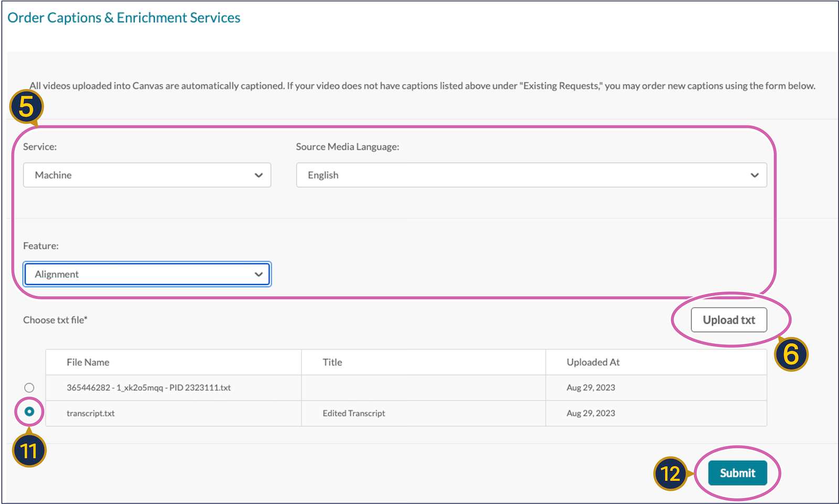Click the upload date in the 365446282 row

(x=591, y=388)
